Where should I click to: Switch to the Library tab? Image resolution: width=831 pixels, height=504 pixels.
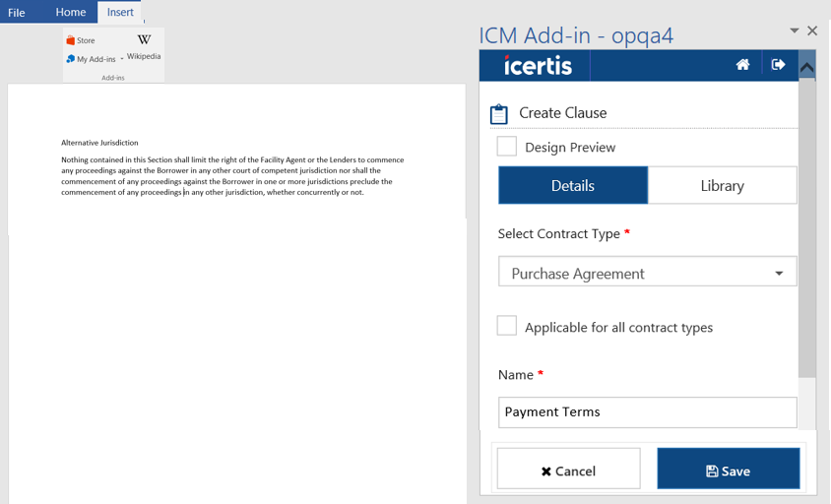tap(722, 185)
